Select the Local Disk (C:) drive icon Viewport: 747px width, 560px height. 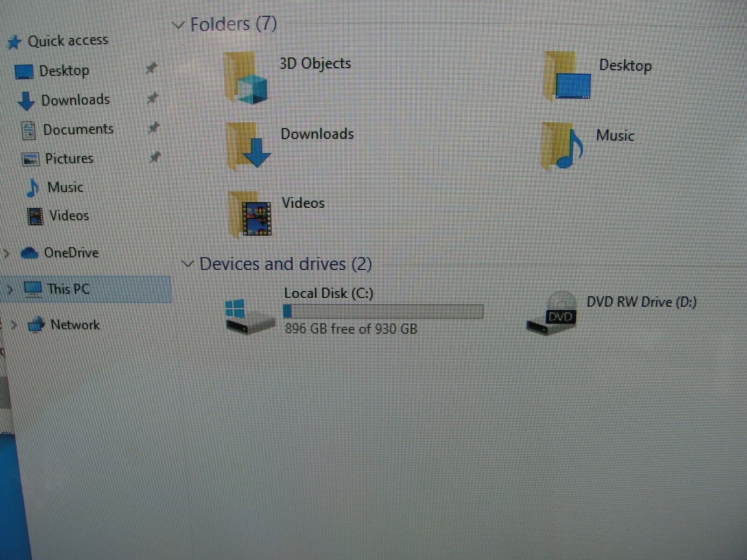click(249, 316)
